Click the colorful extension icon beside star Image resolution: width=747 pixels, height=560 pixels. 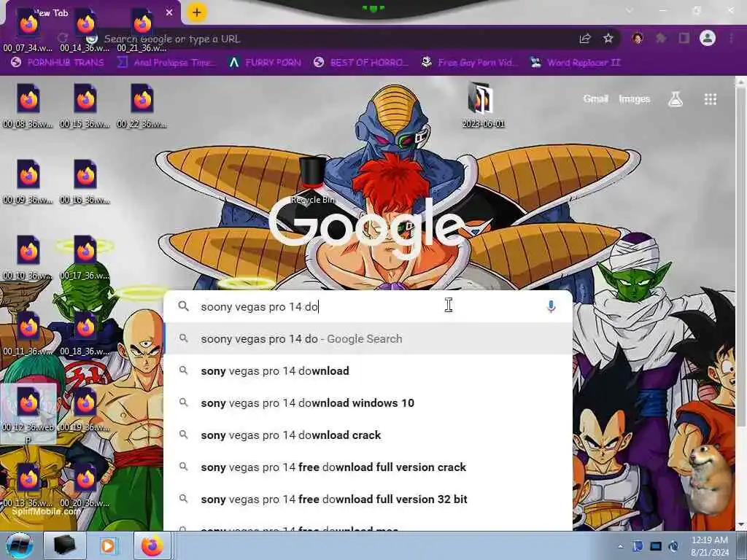(638, 38)
